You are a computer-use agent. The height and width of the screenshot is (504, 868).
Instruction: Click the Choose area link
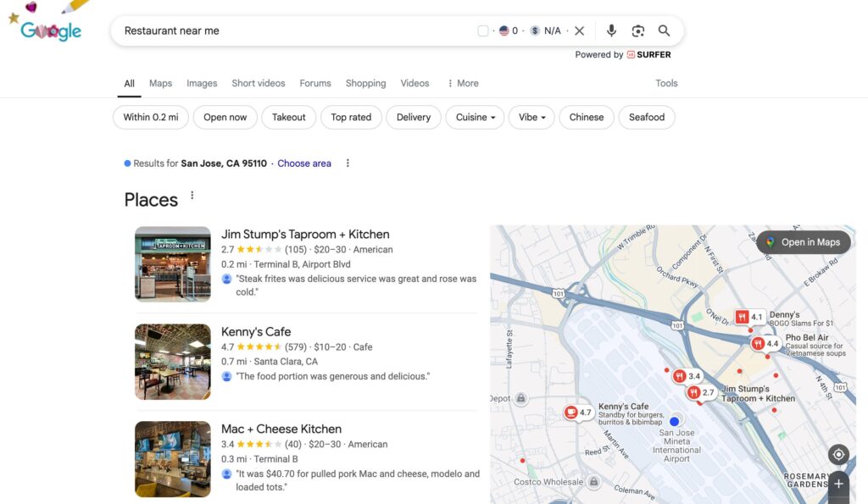point(304,163)
